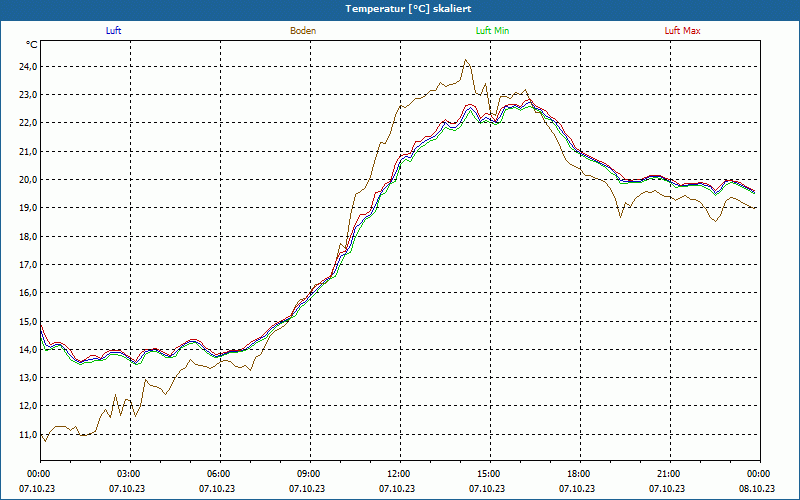800x500 pixels.
Task: Click the Boden legend label
Action: click(x=303, y=31)
